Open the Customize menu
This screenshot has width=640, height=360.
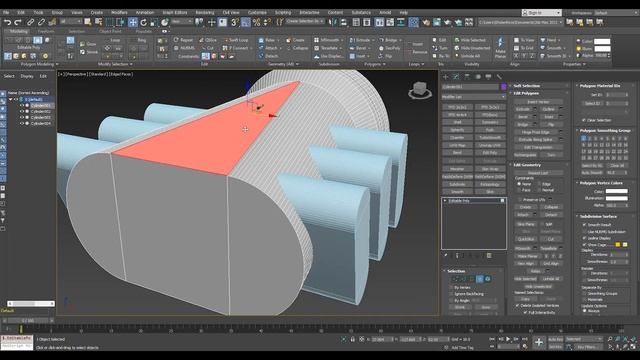257,13
